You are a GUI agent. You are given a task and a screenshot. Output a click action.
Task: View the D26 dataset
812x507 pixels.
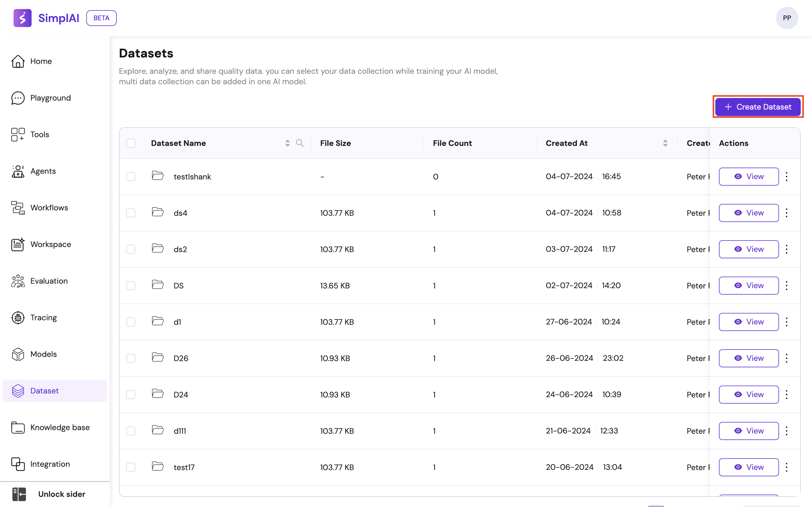point(749,358)
